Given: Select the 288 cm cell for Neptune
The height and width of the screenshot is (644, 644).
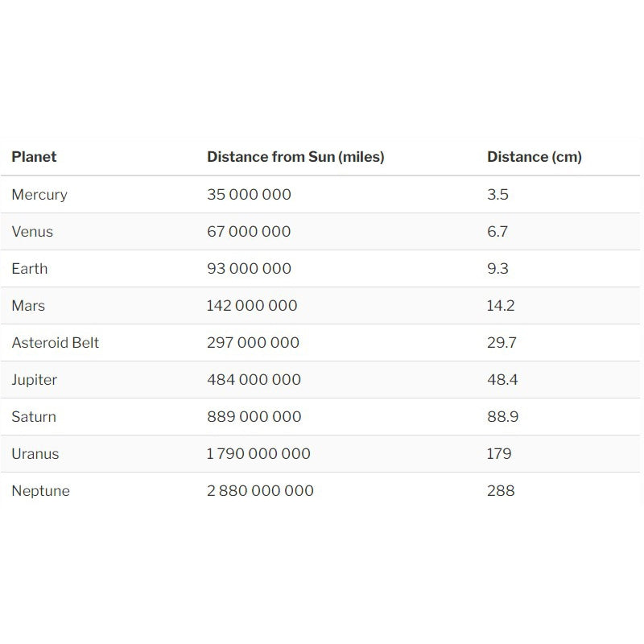Looking at the screenshot, I should [501, 491].
